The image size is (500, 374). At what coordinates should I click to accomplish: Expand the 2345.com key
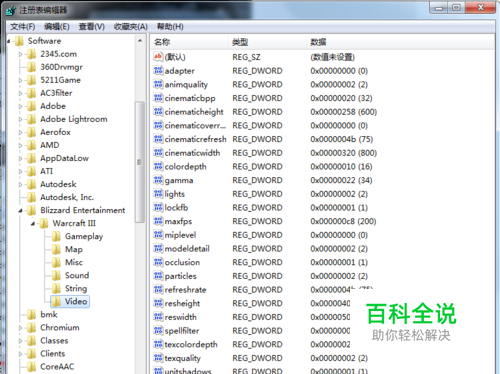[20, 54]
